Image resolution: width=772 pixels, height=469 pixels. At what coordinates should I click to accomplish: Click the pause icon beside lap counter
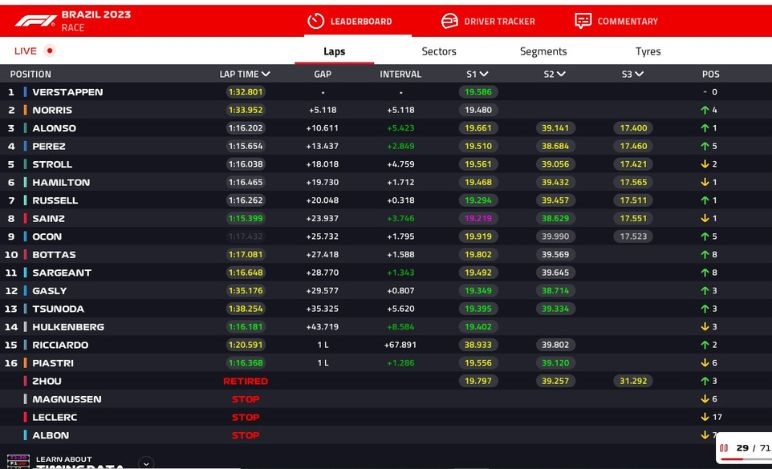pos(724,448)
